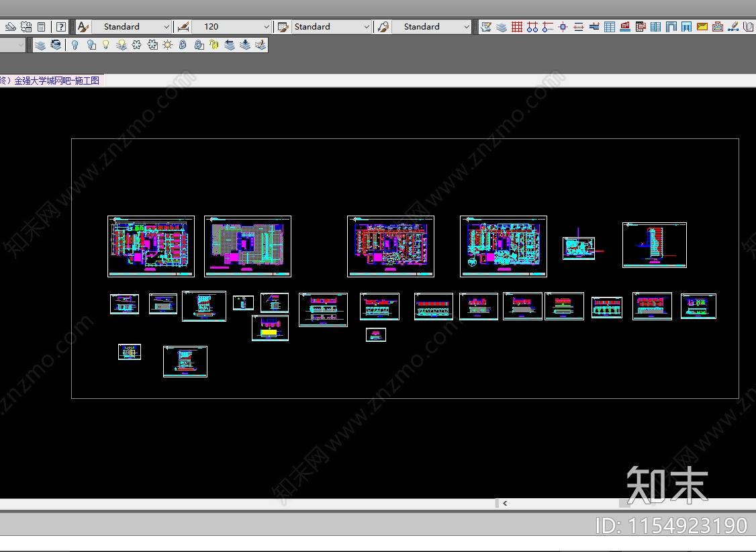Thaw all layers with the sun icon
This screenshot has width=756, height=552.
[x=168, y=45]
